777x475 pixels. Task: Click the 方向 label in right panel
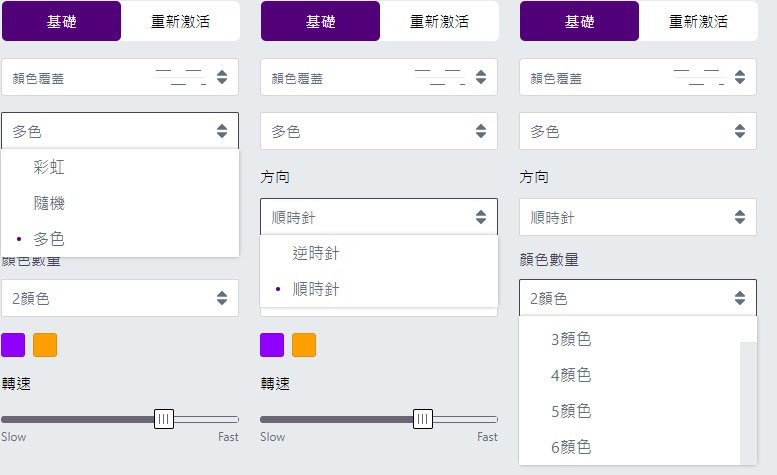(534, 177)
